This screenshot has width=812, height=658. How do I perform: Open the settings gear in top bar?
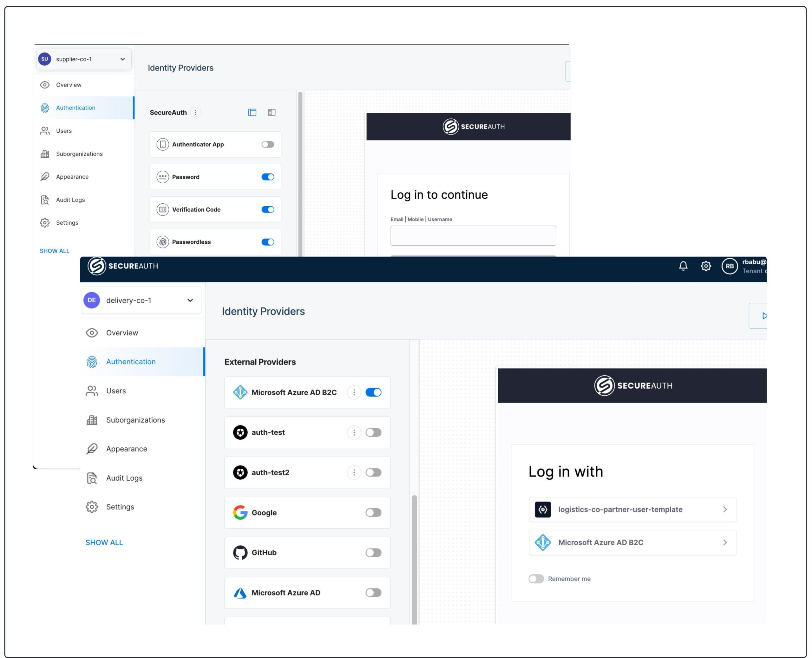705,266
